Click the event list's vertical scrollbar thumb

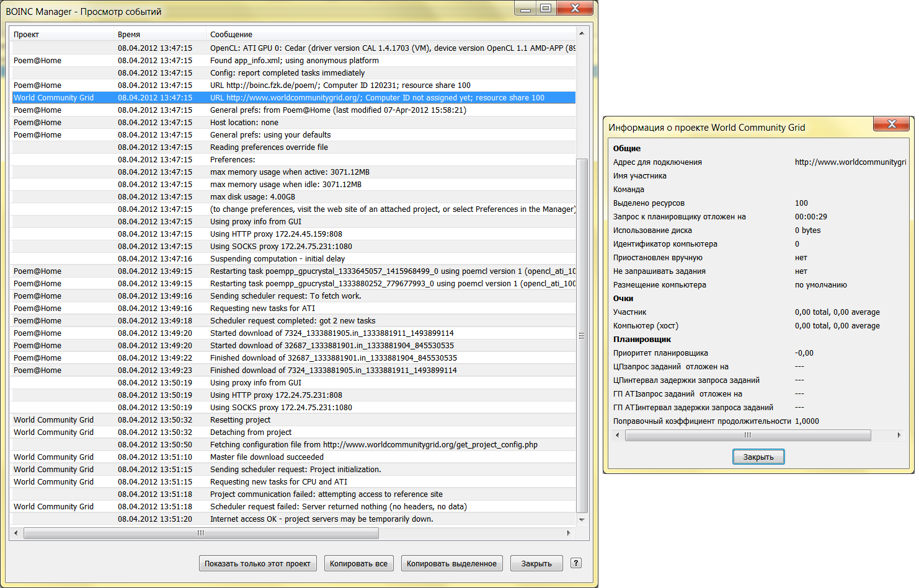click(x=582, y=335)
